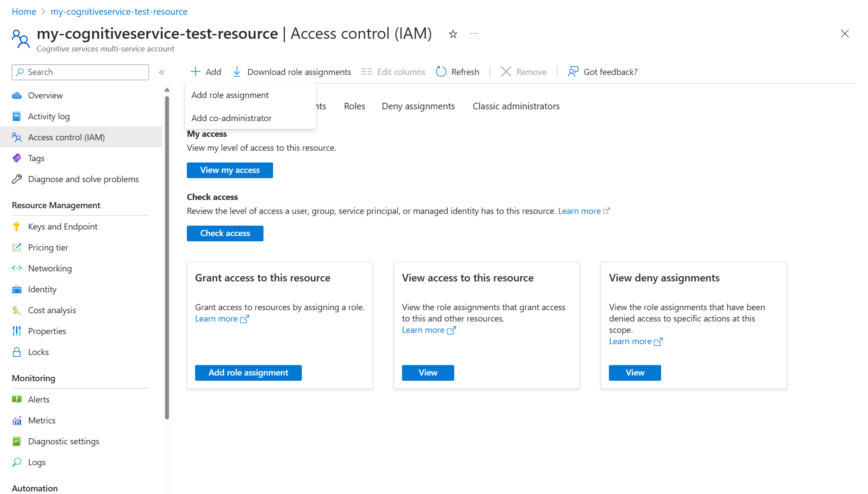Open Cost analysis label in sidebar

click(x=52, y=310)
